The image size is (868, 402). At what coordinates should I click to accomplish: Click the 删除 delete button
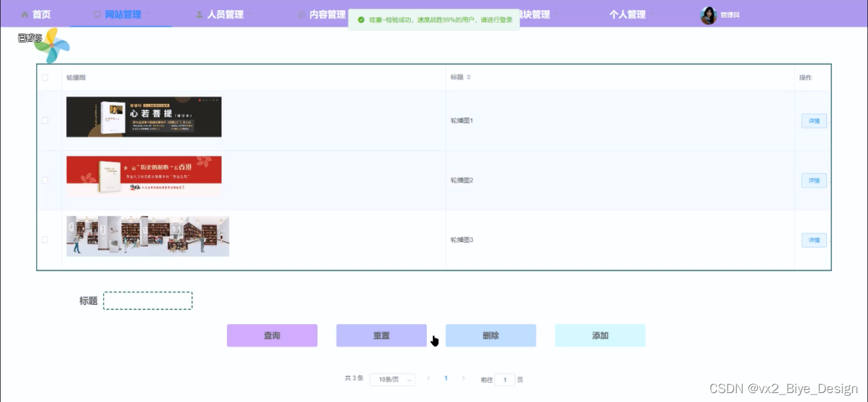click(491, 336)
